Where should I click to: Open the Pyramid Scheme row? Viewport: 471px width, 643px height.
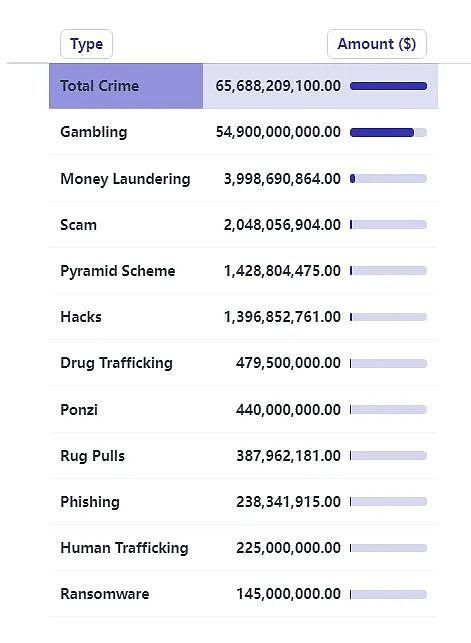[x=243, y=271]
